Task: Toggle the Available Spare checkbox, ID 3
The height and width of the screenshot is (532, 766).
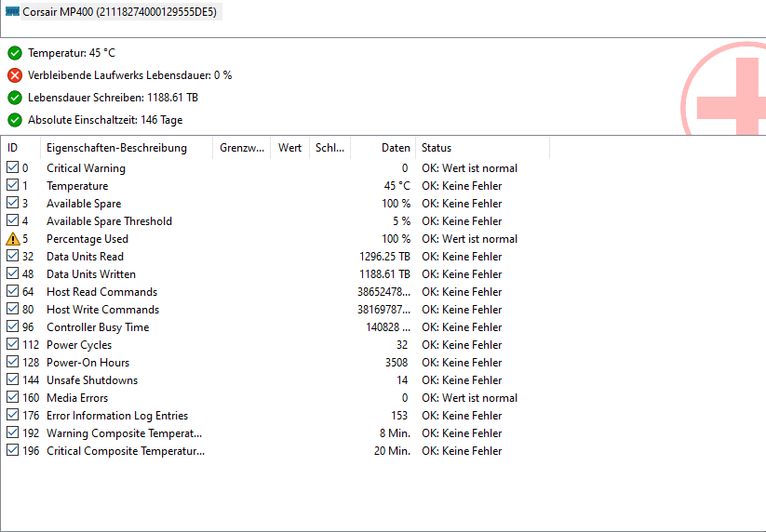Action: 13,203
